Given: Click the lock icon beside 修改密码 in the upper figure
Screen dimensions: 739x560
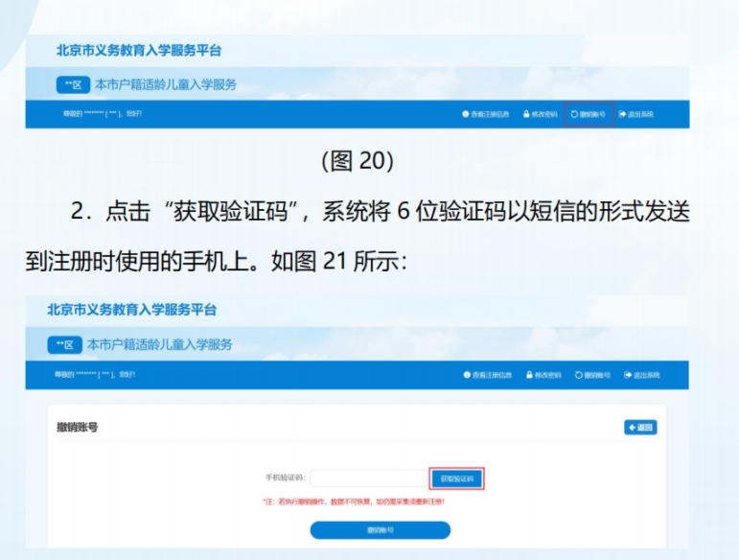Looking at the screenshot, I should [526, 114].
